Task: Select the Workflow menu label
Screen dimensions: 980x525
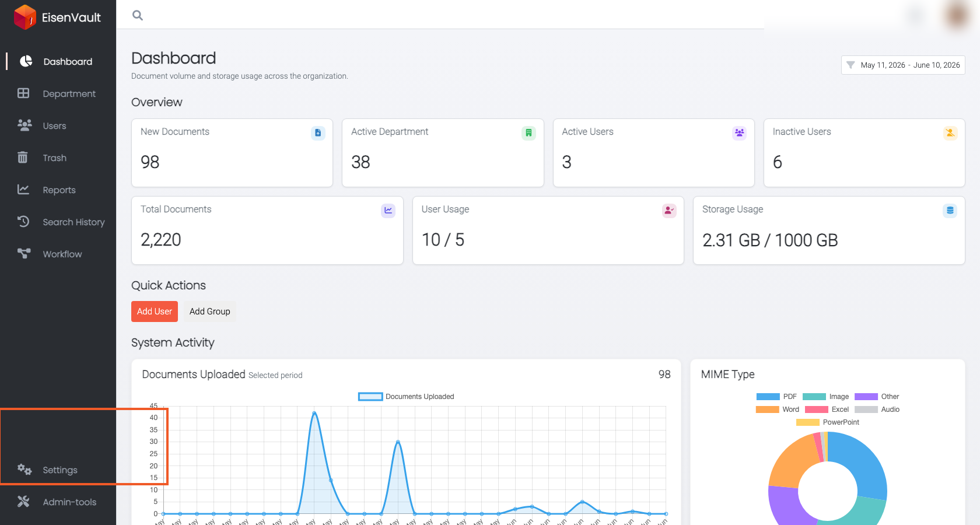Action: pos(62,254)
